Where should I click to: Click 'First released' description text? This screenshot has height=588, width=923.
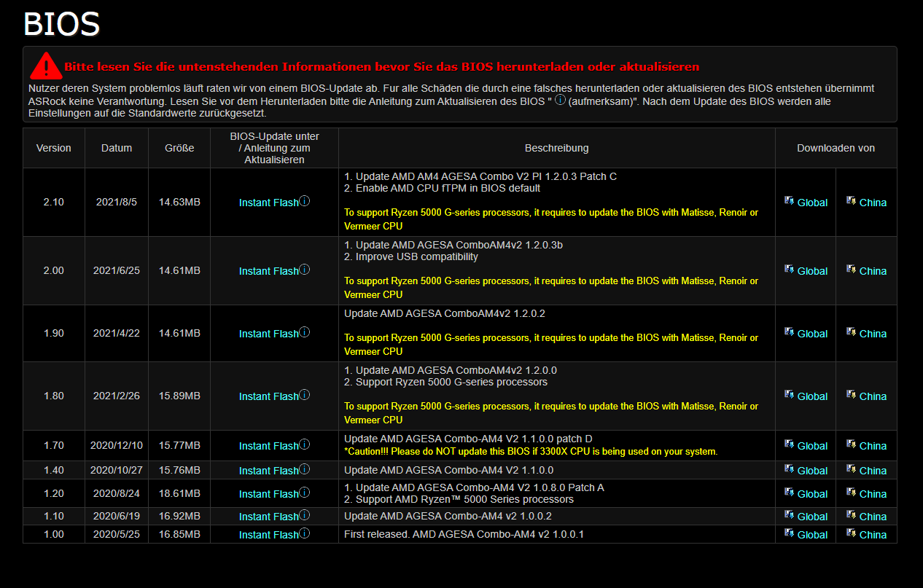464,534
